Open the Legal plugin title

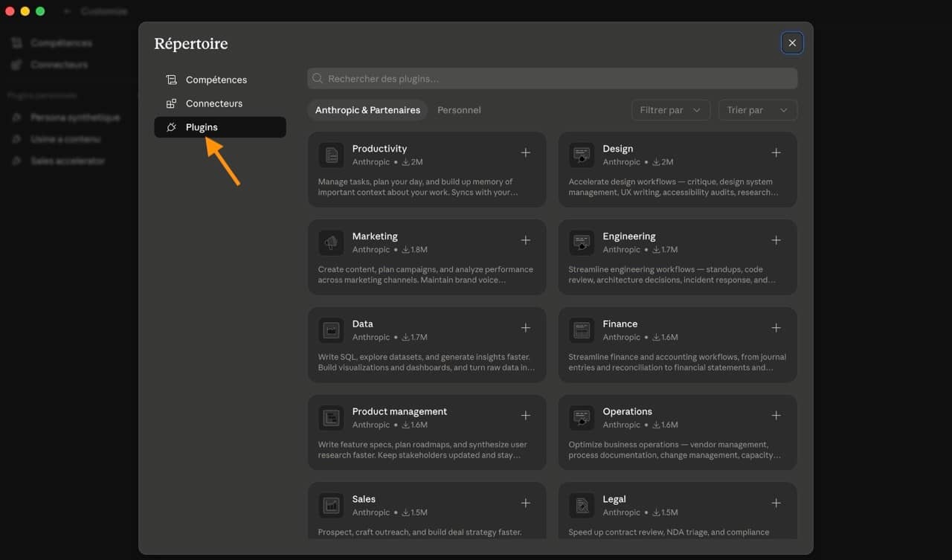[614, 500]
